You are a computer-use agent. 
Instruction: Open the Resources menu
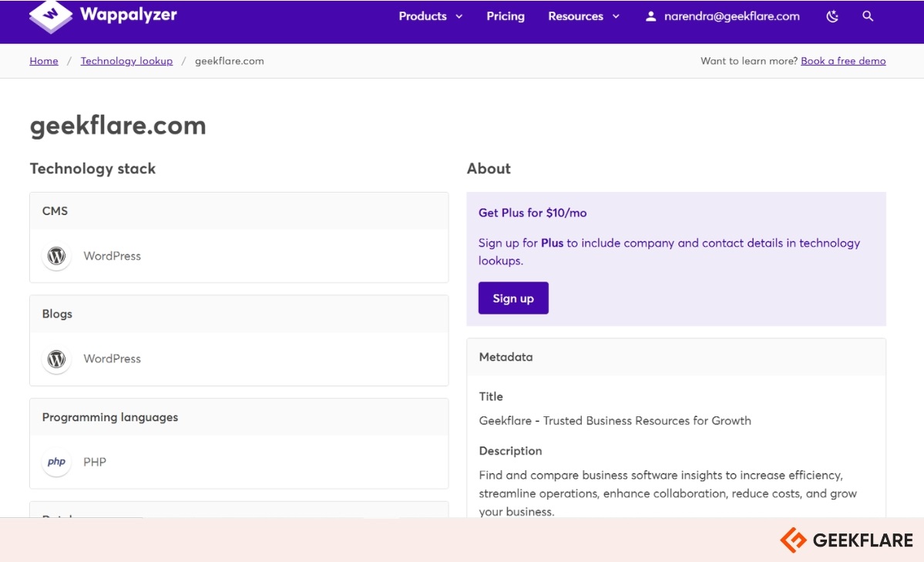coord(576,16)
